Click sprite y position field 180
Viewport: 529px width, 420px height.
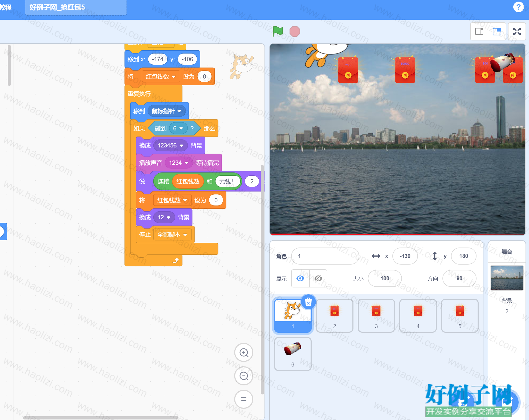463,256
